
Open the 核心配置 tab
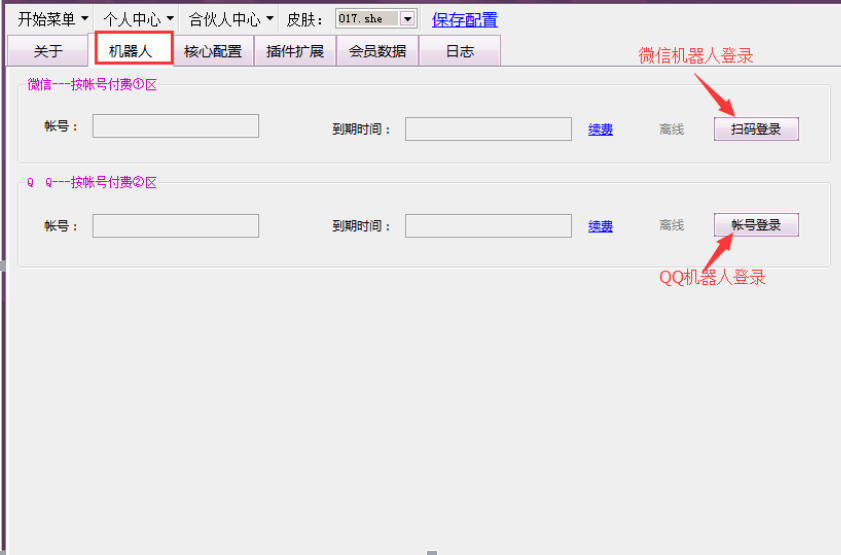(x=213, y=51)
